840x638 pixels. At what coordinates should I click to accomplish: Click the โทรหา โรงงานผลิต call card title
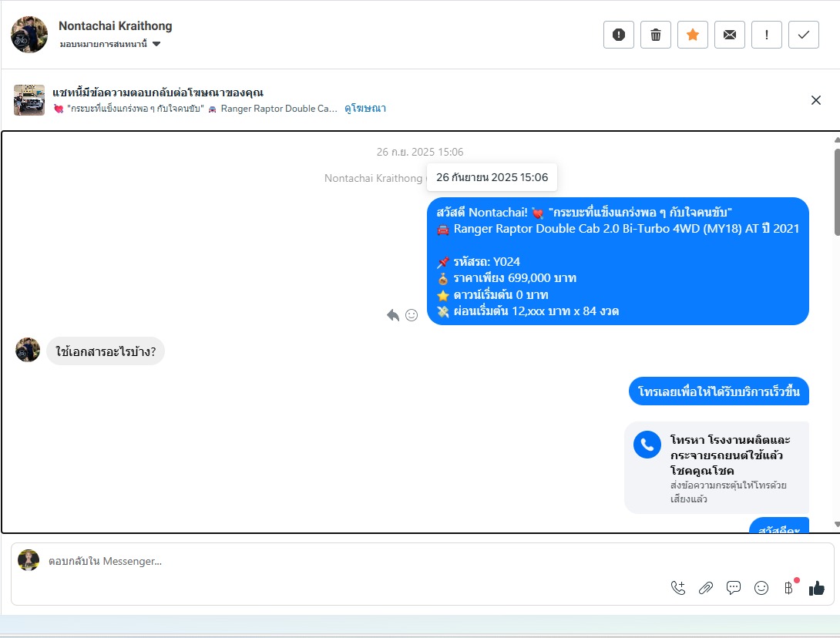click(x=730, y=455)
